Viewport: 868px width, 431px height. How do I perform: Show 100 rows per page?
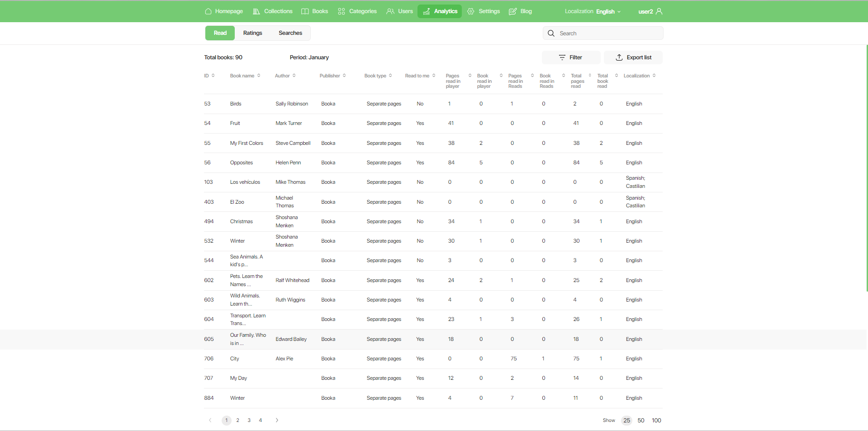click(x=656, y=421)
